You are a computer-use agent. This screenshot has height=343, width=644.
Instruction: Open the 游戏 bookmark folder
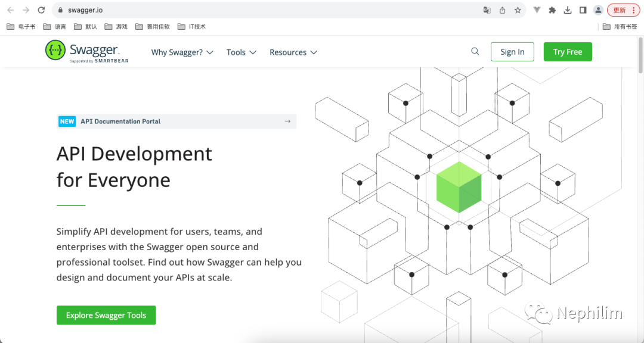(x=116, y=27)
